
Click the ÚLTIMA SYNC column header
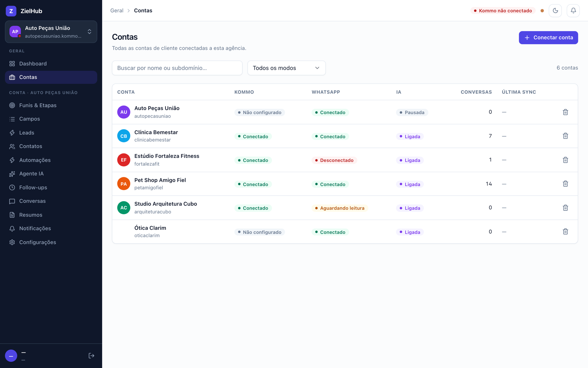tap(519, 92)
